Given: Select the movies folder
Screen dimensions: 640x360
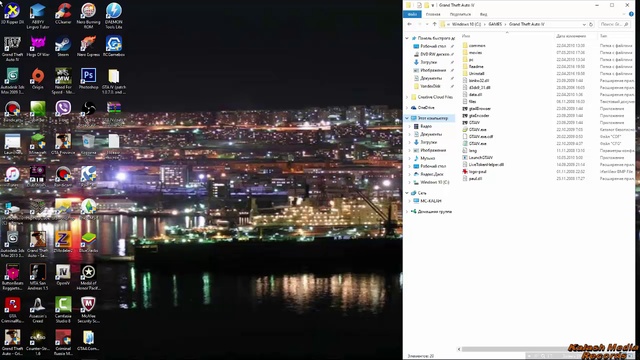Looking at the screenshot, I should (475, 53).
